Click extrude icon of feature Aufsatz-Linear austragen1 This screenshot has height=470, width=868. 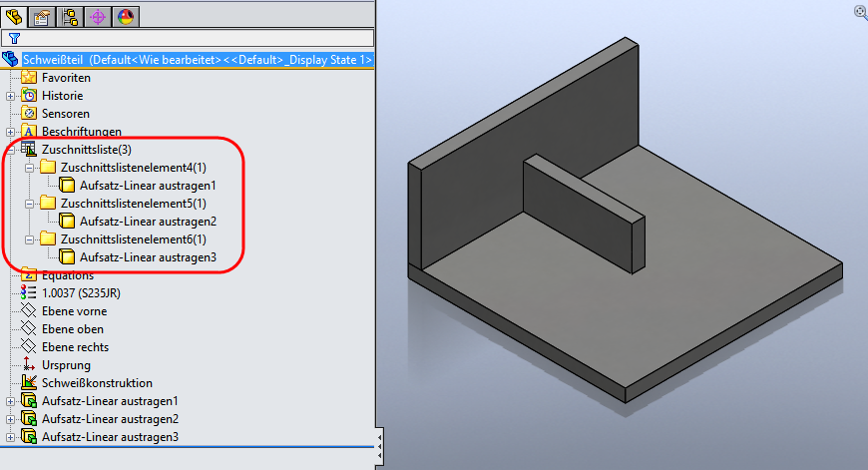pyautogui.click(x=29, y=401)
